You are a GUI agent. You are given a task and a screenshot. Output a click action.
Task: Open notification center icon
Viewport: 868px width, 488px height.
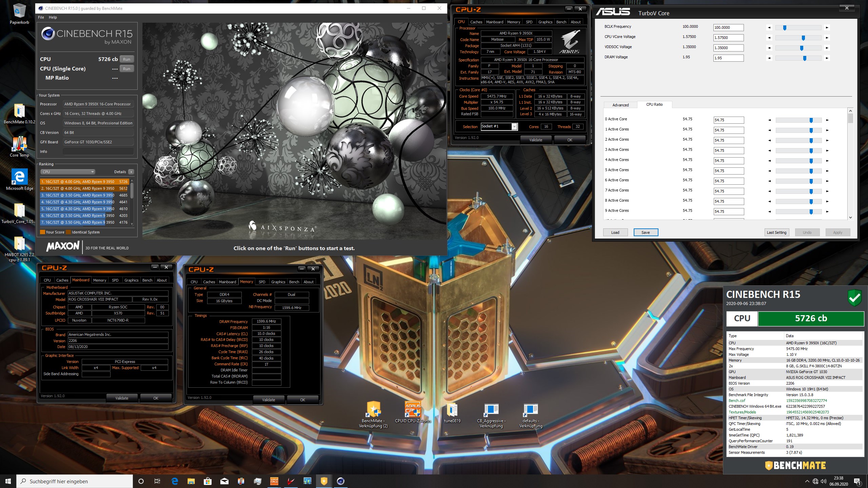tap(857, 481)
